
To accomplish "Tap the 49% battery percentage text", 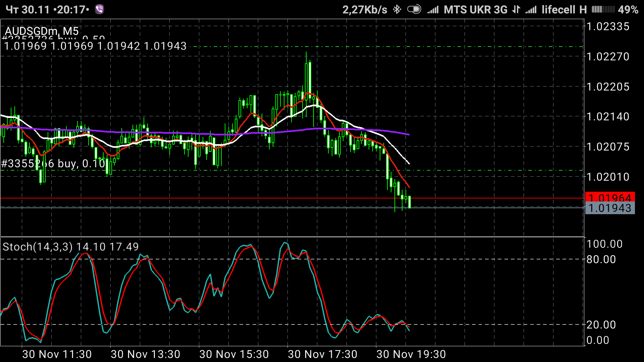I will (x=628, y=9).
